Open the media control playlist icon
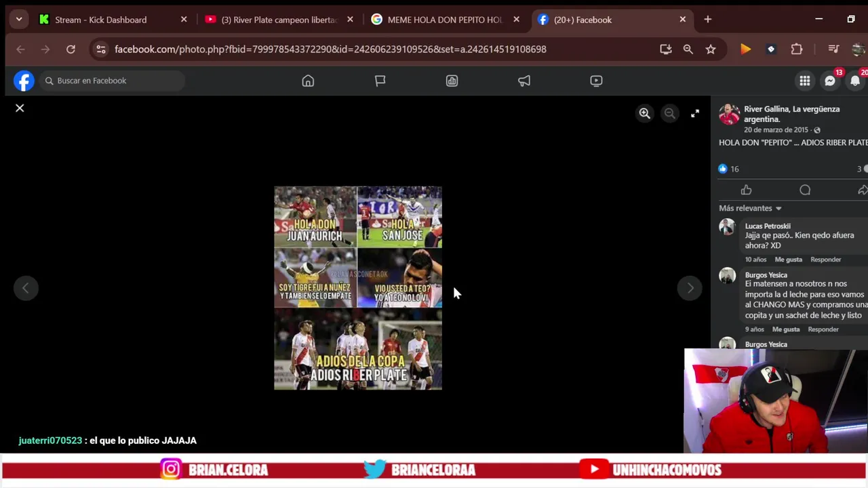This screenshot has width=868, height=488. (x=833, y=49)
